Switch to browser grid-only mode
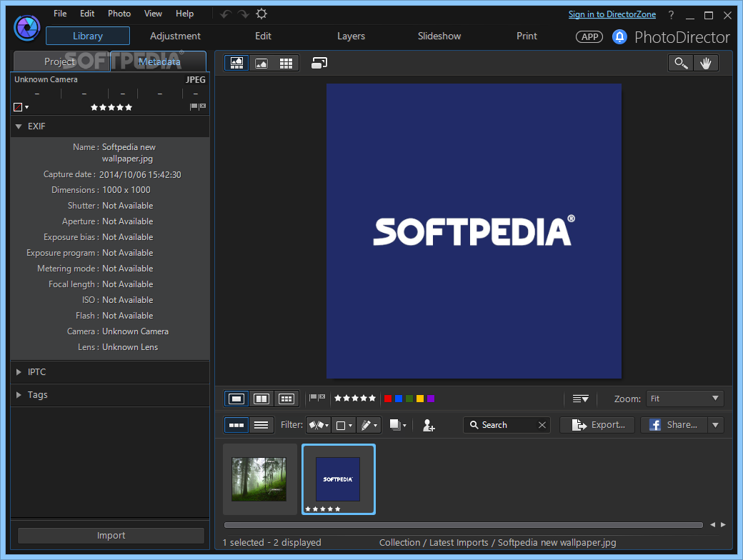This screenshot has width=743, height=560. tap(286, 63)
